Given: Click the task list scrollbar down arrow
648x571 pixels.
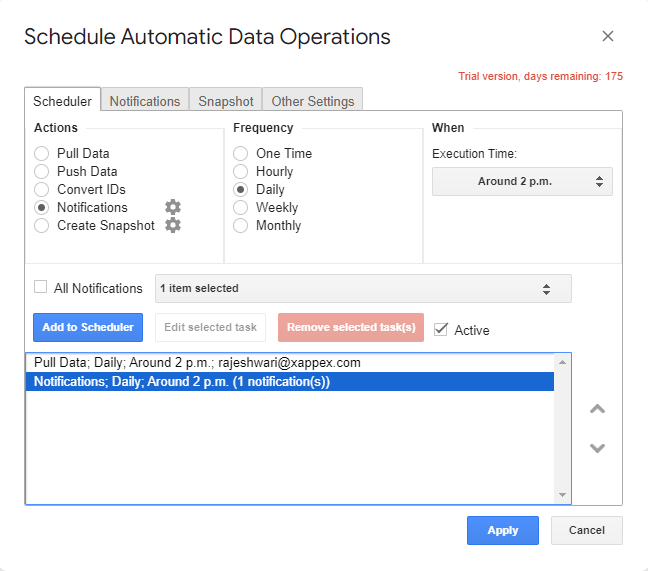Looking at the screenshot, I should tap(563, 495).
